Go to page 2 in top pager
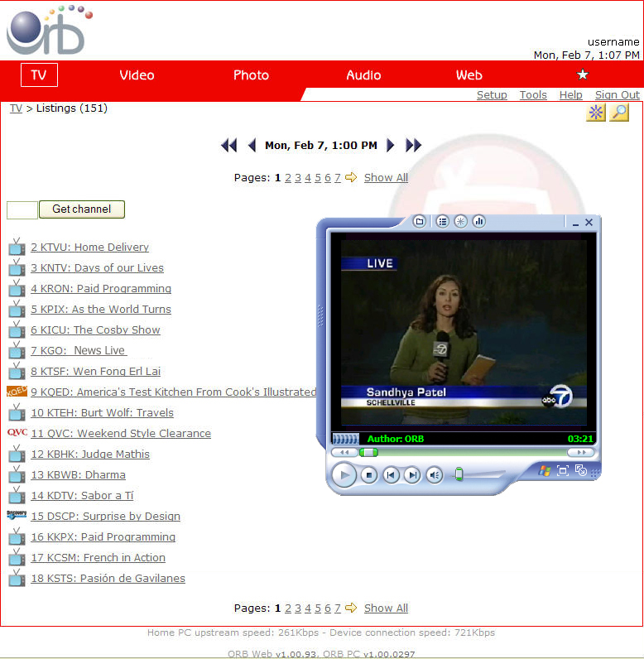644x659 pixels. 288,178
